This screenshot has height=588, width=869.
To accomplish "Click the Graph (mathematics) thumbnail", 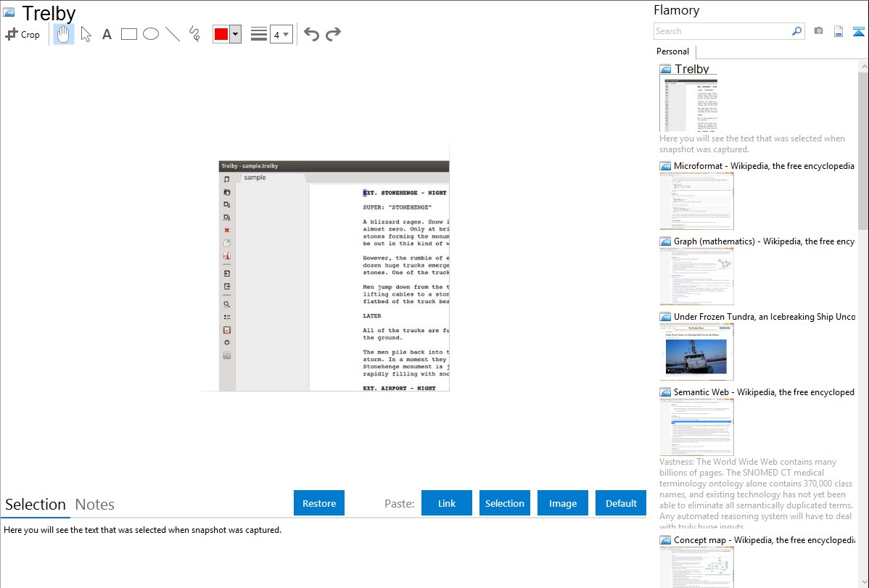I will [x=696, y=276].
